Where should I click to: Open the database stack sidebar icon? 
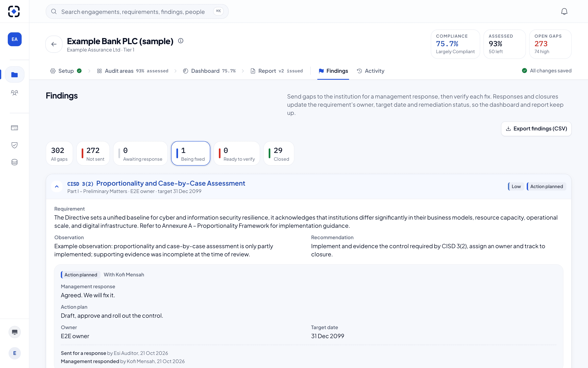click(x=14, y=162)
